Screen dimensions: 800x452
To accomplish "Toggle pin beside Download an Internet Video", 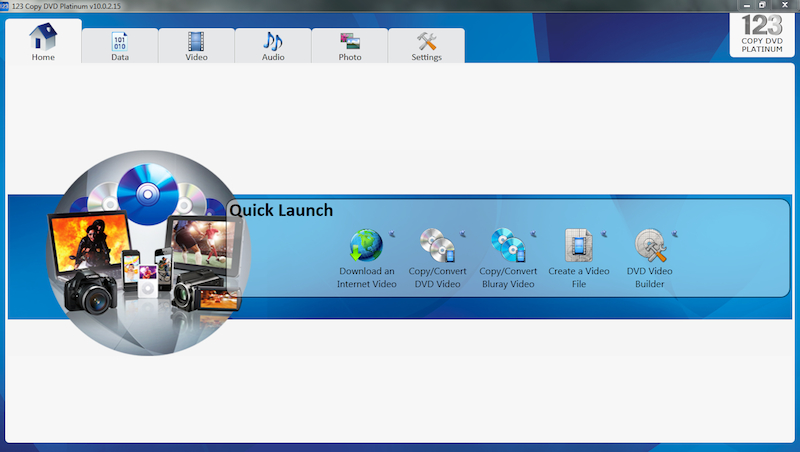I will point(392,234).
